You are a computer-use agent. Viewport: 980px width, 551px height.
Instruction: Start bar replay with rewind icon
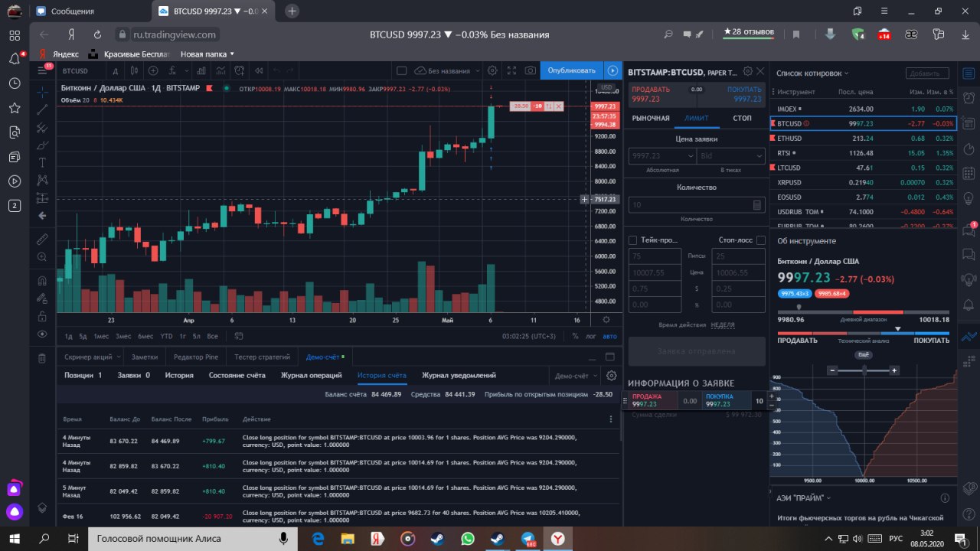coord(259,70)
